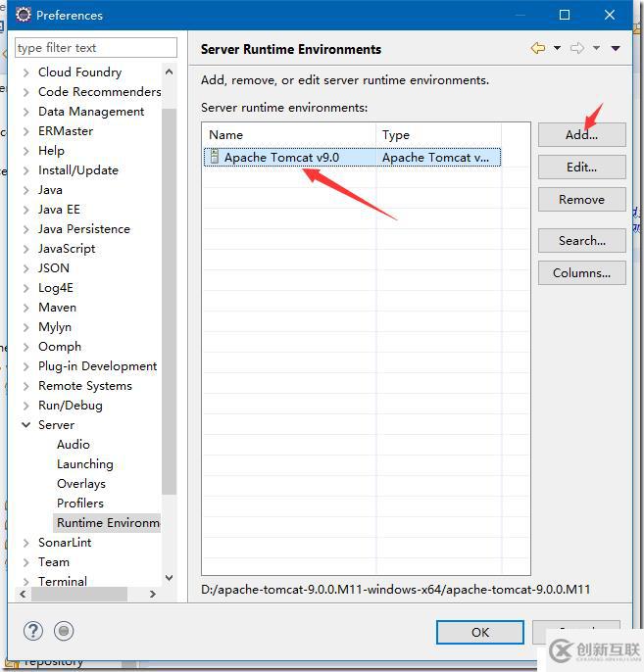
Task: Click the type filter text field
Action: click(x=96, y=48)
